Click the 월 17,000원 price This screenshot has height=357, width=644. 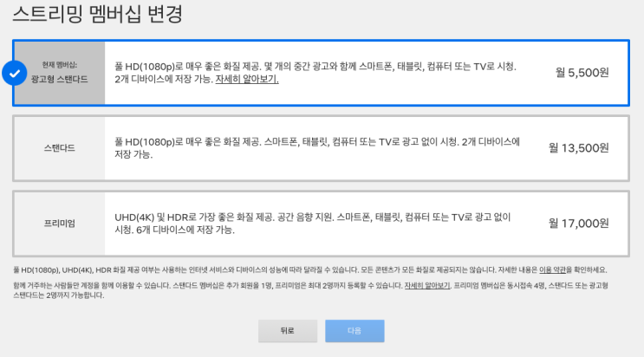point(579,224)
